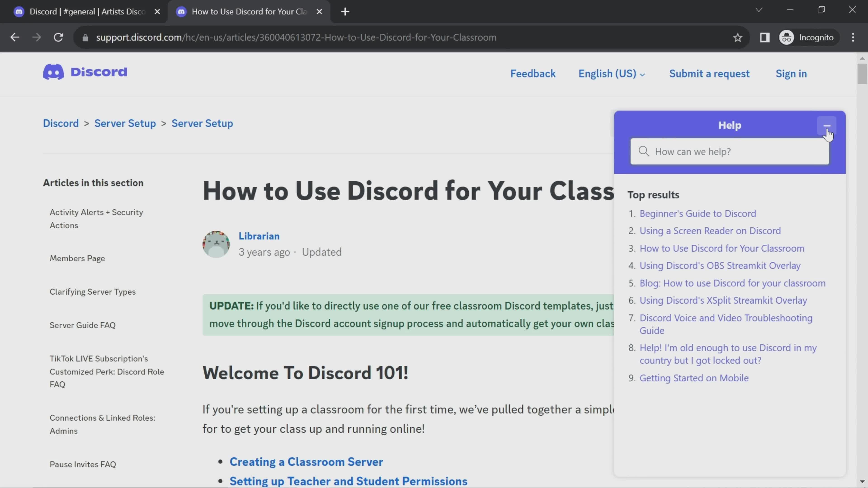Click the Help search magnifier icon
The height and width of the screenshot is (488, 868).
tap(644, 151)
